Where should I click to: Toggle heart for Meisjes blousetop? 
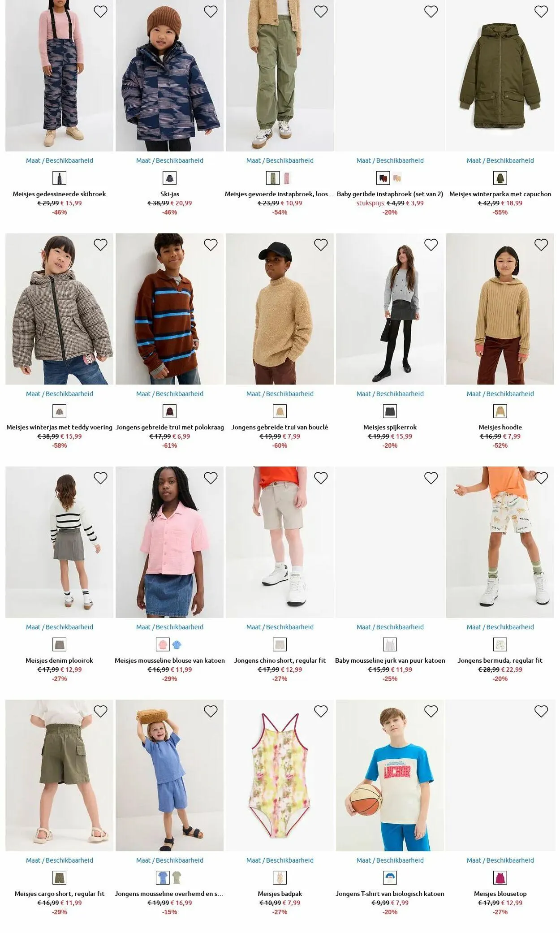click(x=541, y=711)
